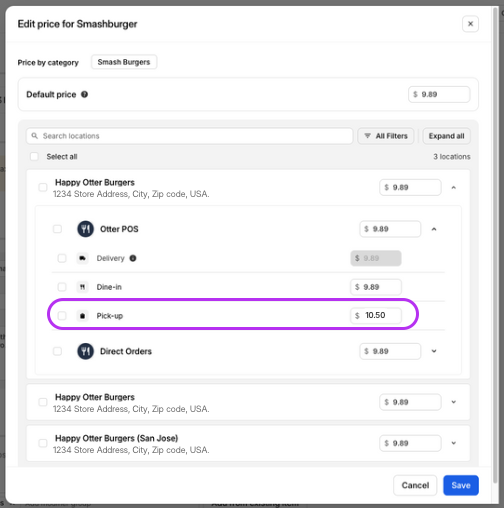Tick the second Happy Otter Burgers checkbox
Image resolution: width=504 pixels, height=508 pixels.
point(43,402)
